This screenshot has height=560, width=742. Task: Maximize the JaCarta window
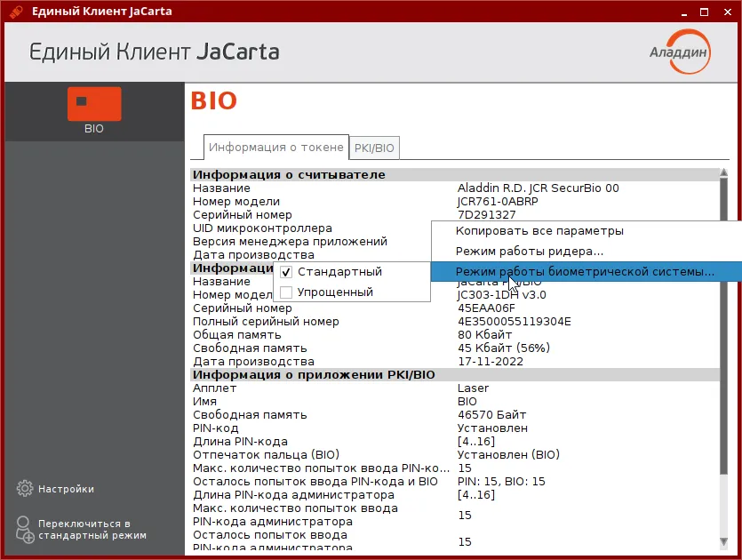click(704, 12)
